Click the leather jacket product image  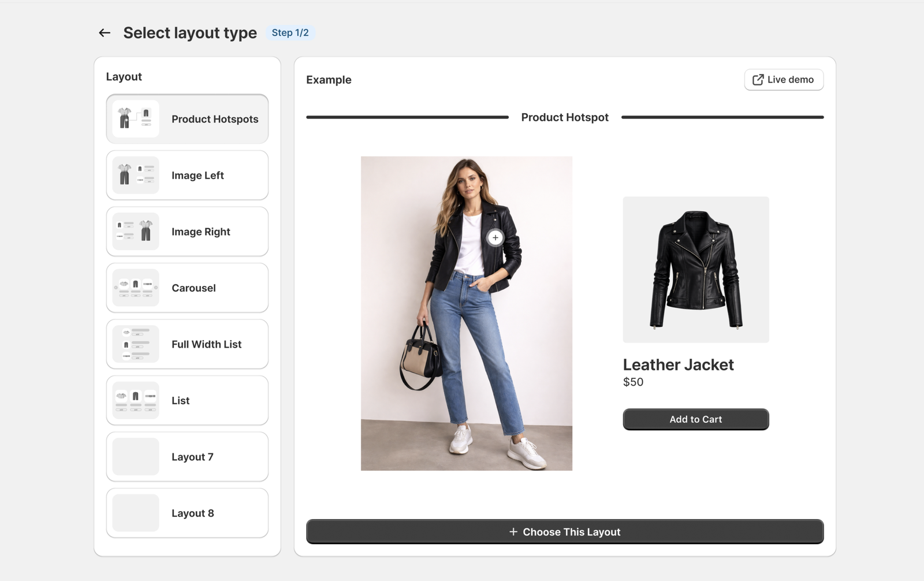click(695, 270)
